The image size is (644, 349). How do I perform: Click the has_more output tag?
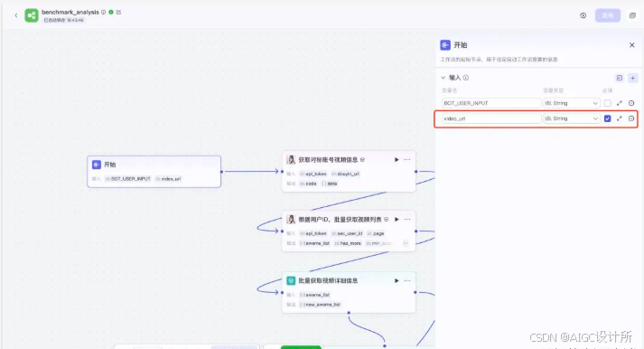[348, 243]
